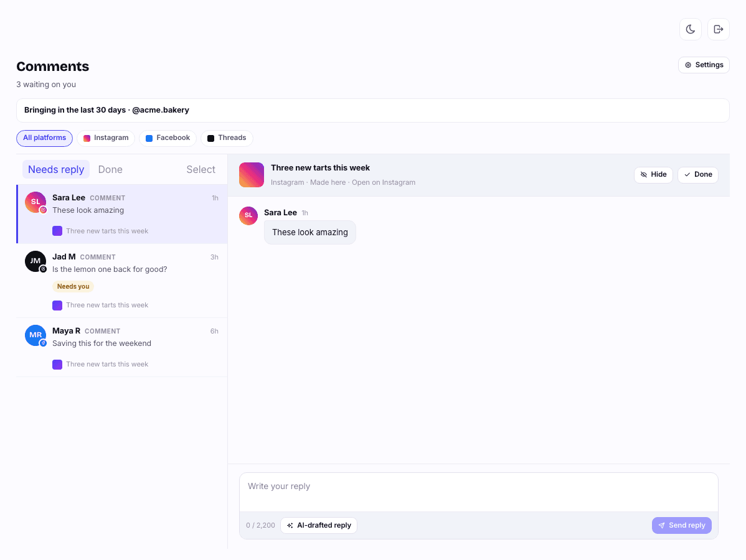Click the Instagram post thumbnail in header
The image size is (746, 560).
coord(252,175)
